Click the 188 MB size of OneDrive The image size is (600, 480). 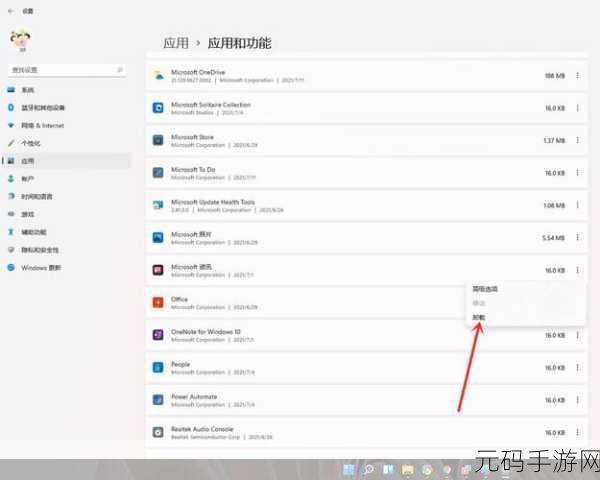point(555,76)
